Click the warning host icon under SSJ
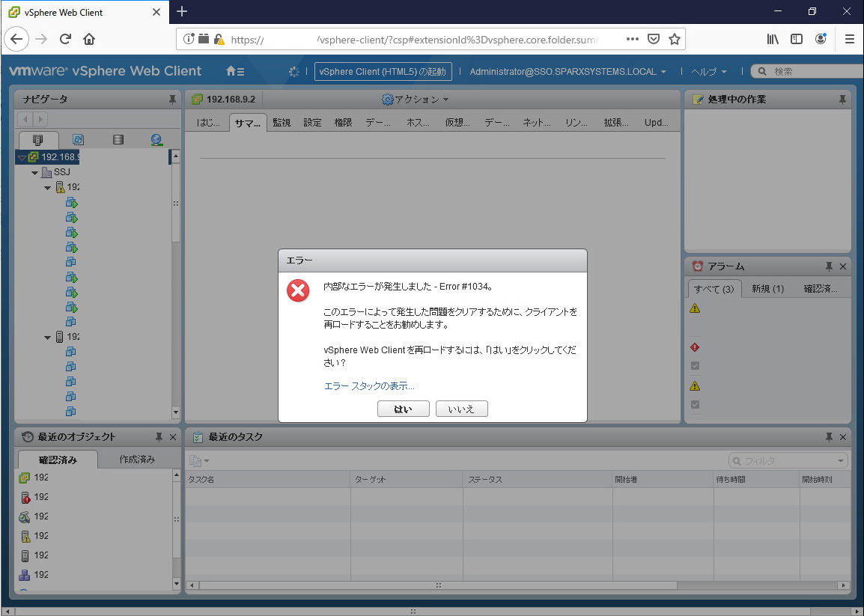The width and height of the screenshot is (864, 616). coord(61,186)
